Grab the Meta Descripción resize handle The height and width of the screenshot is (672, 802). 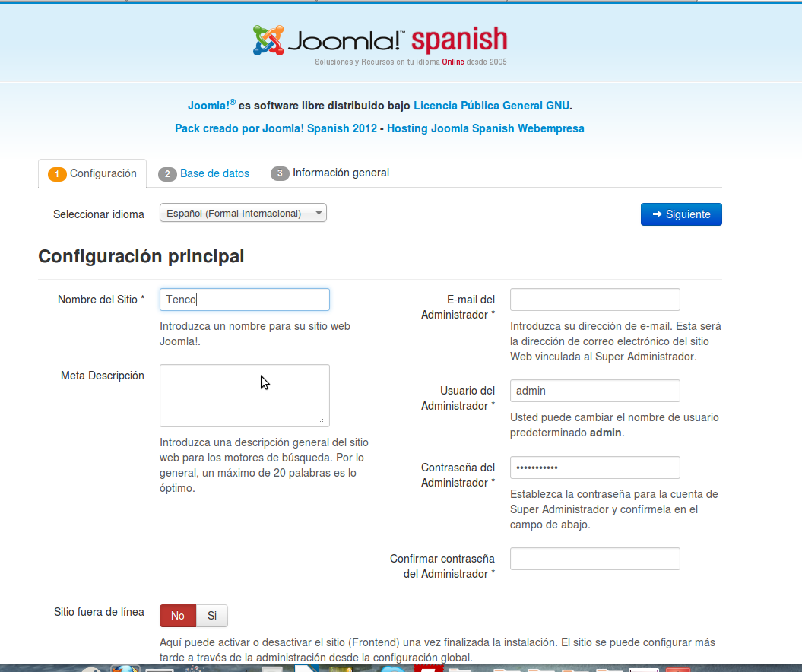[322, 420]
